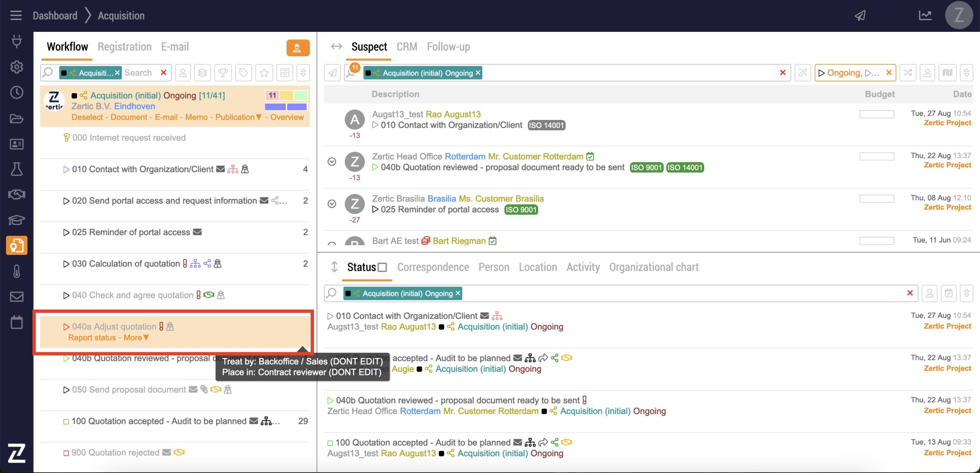Open the hamburger menu in the header
The image size is (980, 473).
[16, 15]
